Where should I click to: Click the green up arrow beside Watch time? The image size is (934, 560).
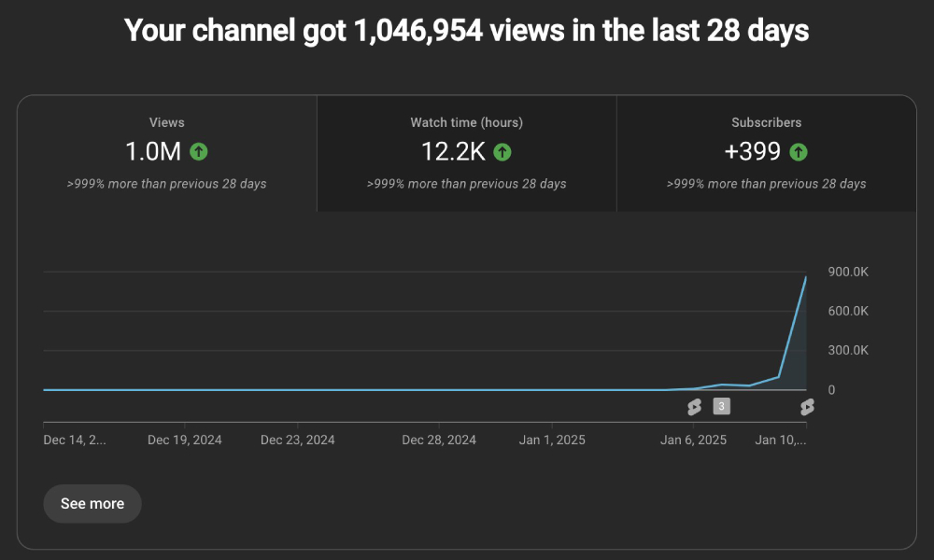tap(502, 151)
